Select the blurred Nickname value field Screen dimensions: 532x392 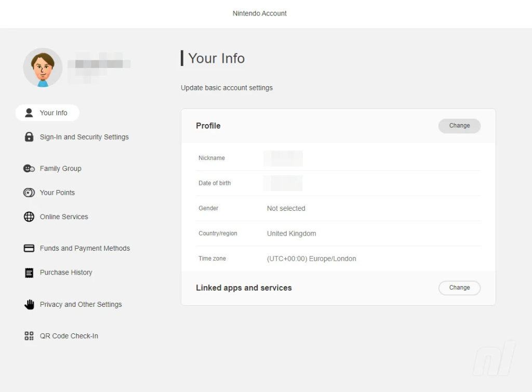tap(283, 158)
